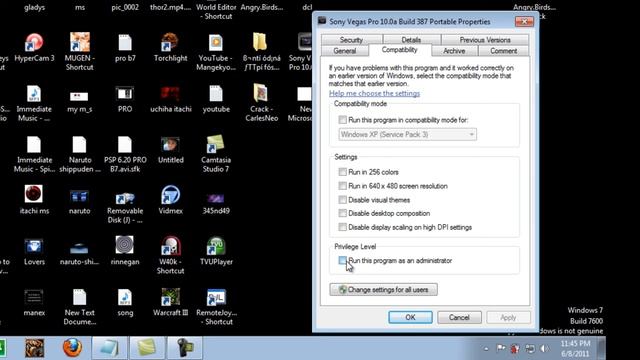The image size is (640, 360).
Task: Select the youtube file icon
Action: pos(216,94)
